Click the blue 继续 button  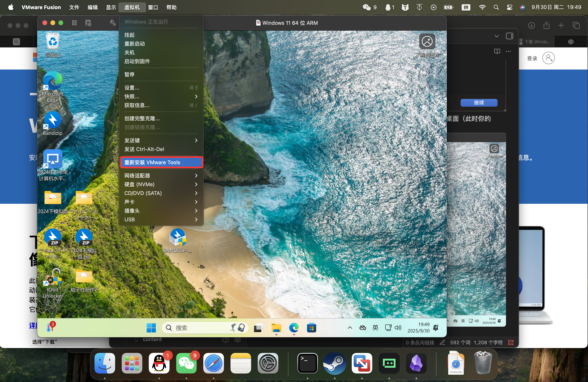[479, 103]
